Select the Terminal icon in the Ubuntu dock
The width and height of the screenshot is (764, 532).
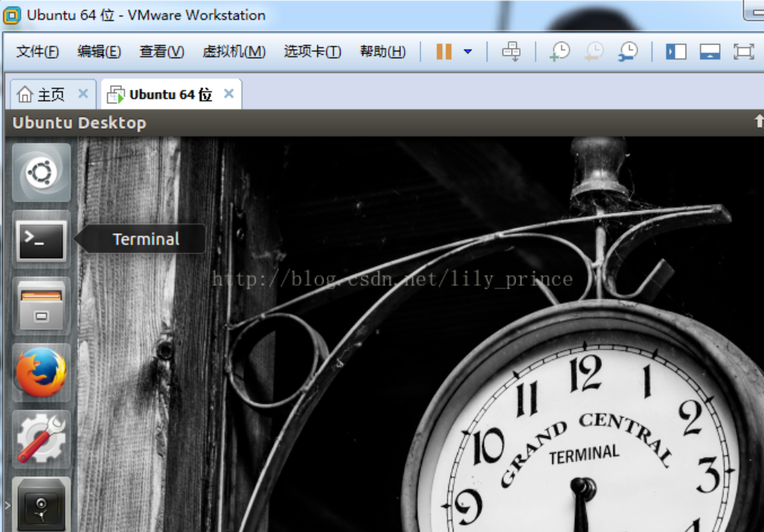tap(41, 240)
